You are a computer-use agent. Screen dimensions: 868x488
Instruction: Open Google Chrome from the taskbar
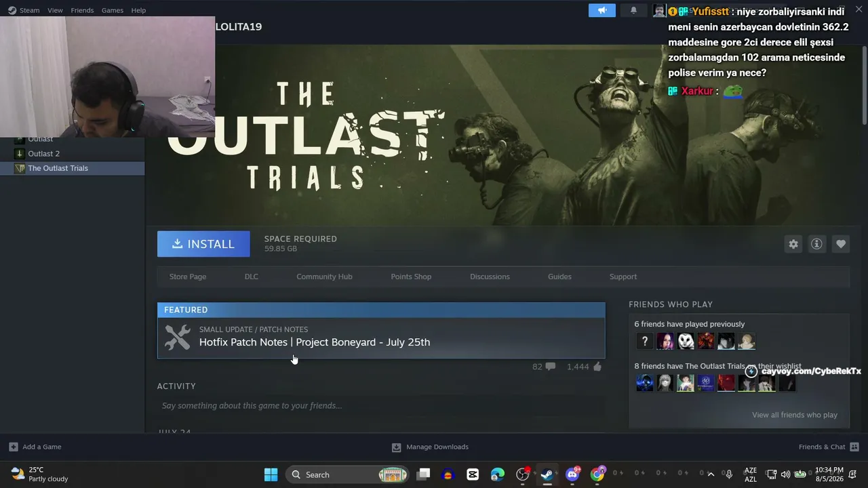pos(597,474)
